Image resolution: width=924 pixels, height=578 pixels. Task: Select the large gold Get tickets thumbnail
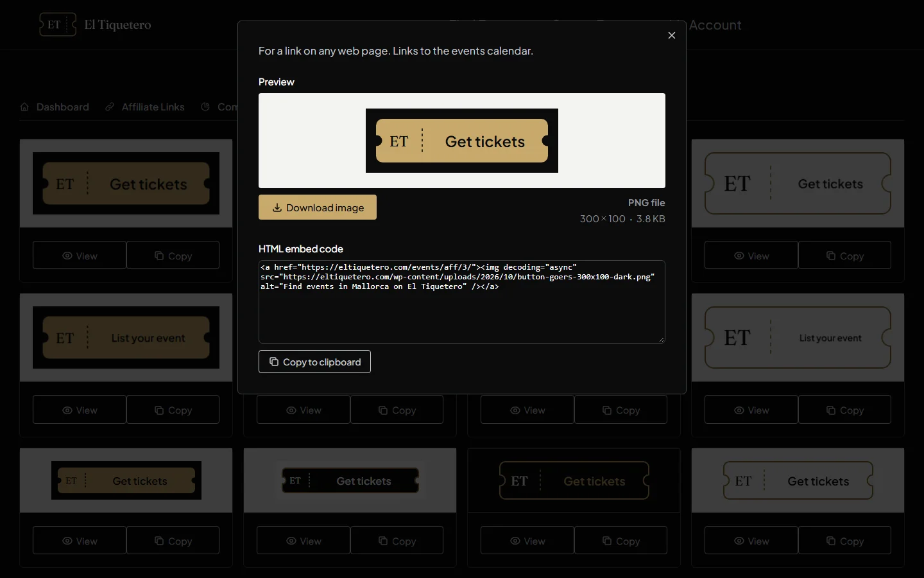[x=126, y=184]
